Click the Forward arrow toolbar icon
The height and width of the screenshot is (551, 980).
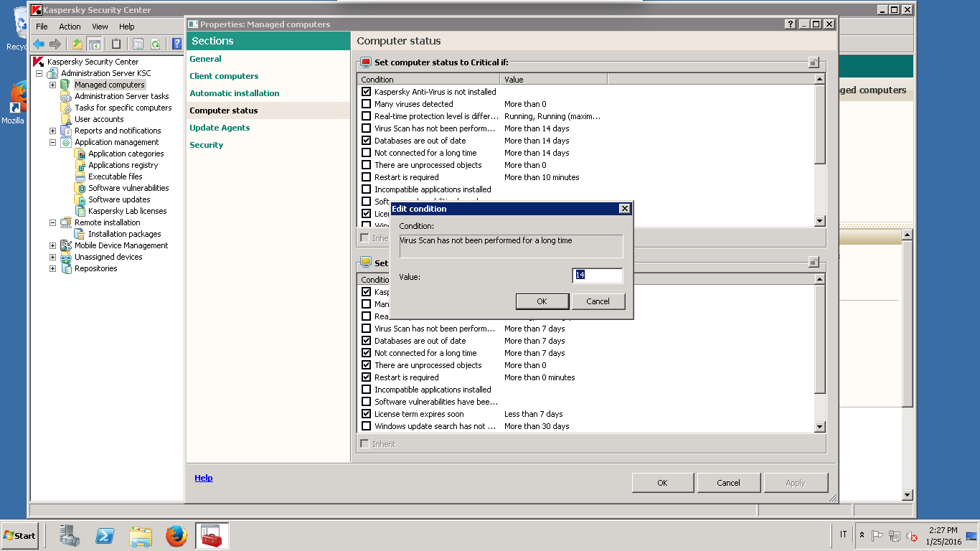coord(55,44)
